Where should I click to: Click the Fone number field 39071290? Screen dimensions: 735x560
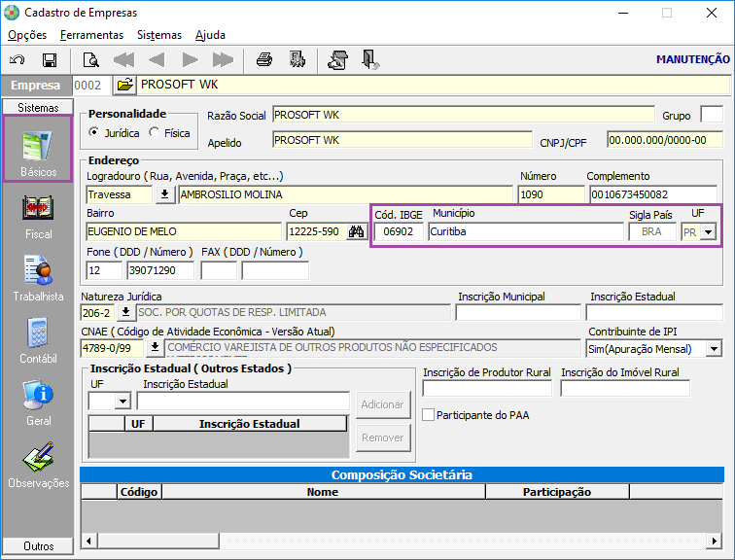pos(160,270)
